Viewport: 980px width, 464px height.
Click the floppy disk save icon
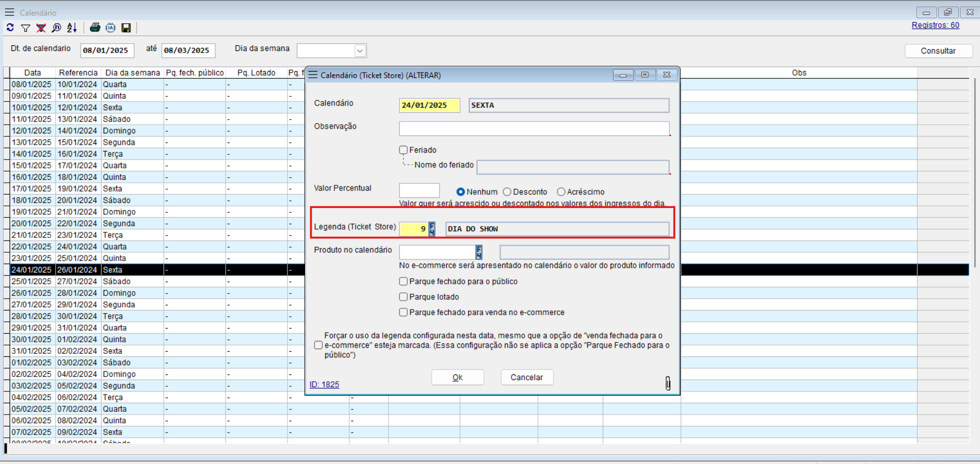point(126,28)
